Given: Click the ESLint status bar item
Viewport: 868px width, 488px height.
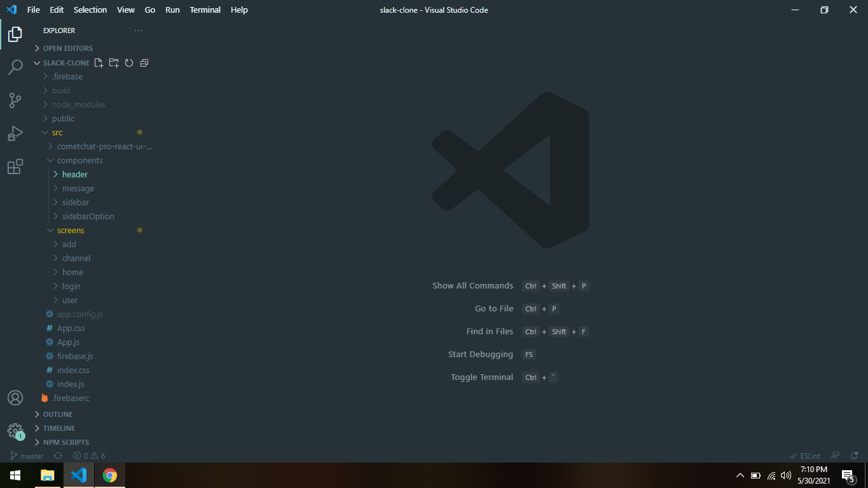Looking at the screenshot, I should (x=804, y=456).
